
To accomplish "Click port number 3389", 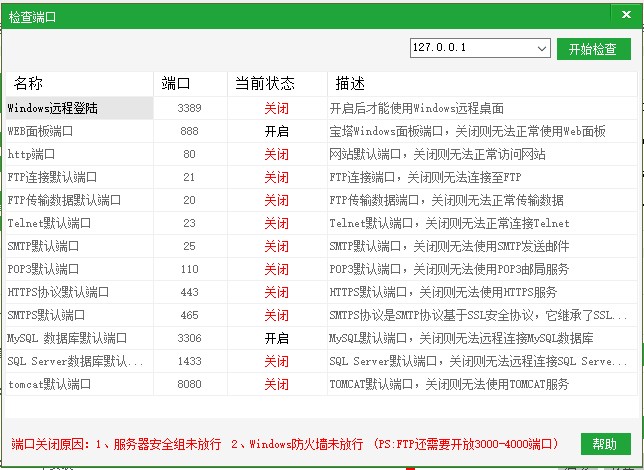I will [189, 108].
